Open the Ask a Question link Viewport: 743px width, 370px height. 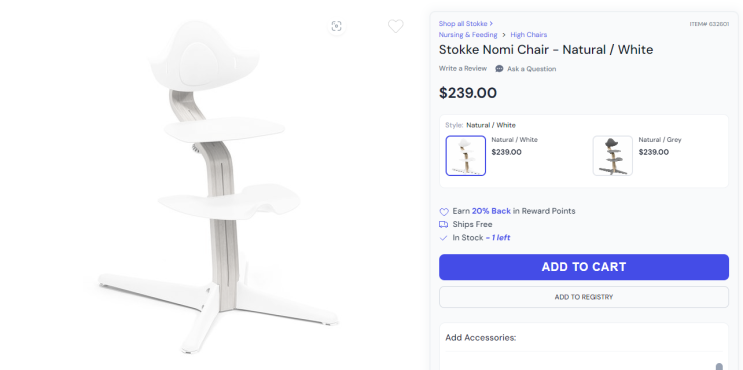pos(532,69)
